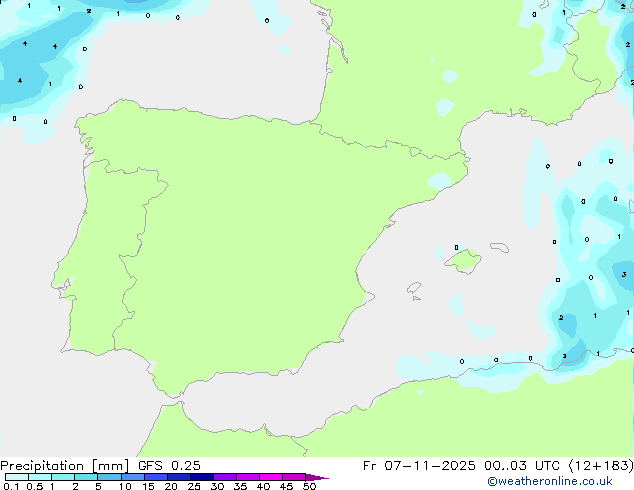Select the 45–50 mm legend swatch

tap(294, 477)
